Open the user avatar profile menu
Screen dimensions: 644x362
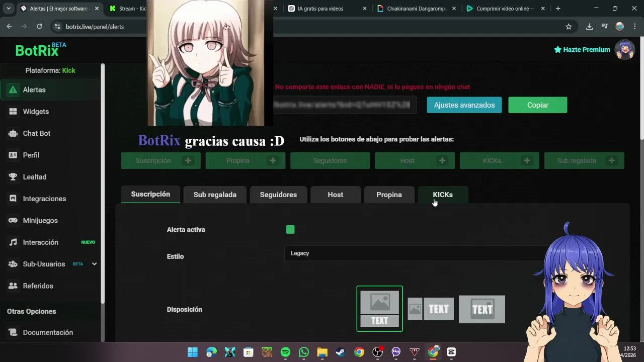pos(625,50)
